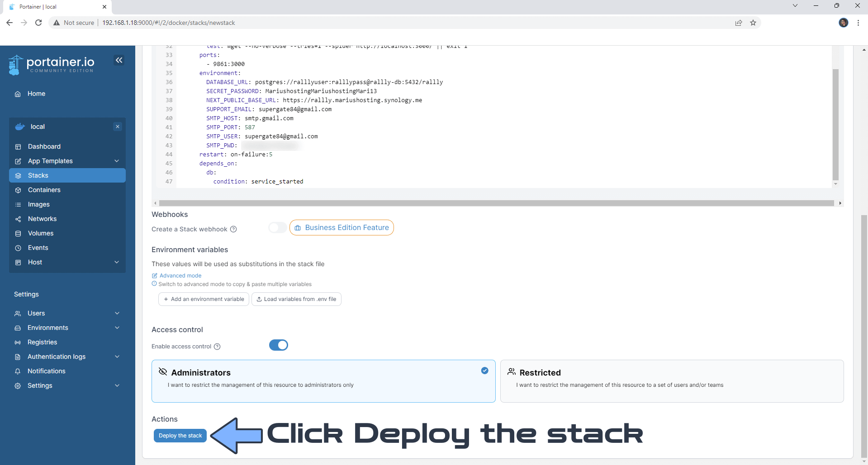Click the Authentication logs icon
The image size is (868, 465).
click(18, 357)
